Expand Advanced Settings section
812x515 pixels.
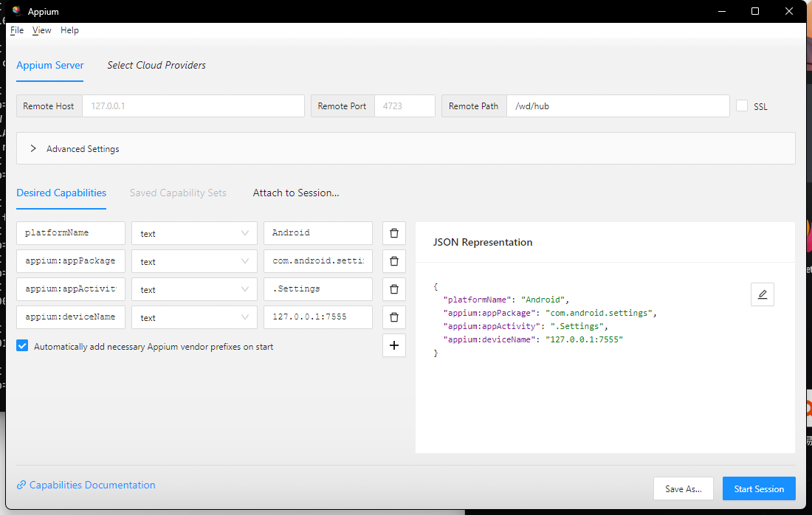406,148
